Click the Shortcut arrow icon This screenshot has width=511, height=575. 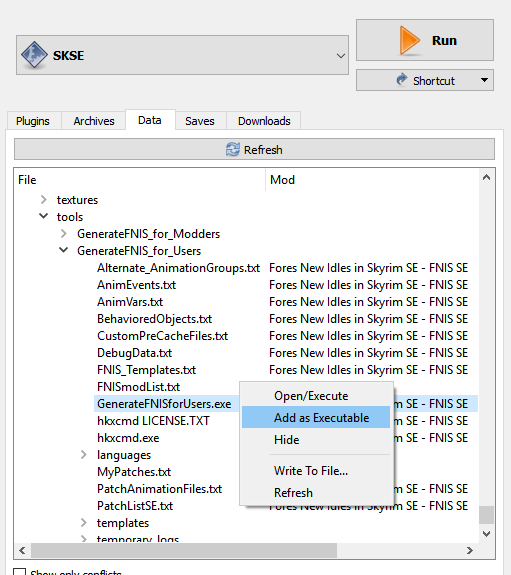tap(402, 80)
